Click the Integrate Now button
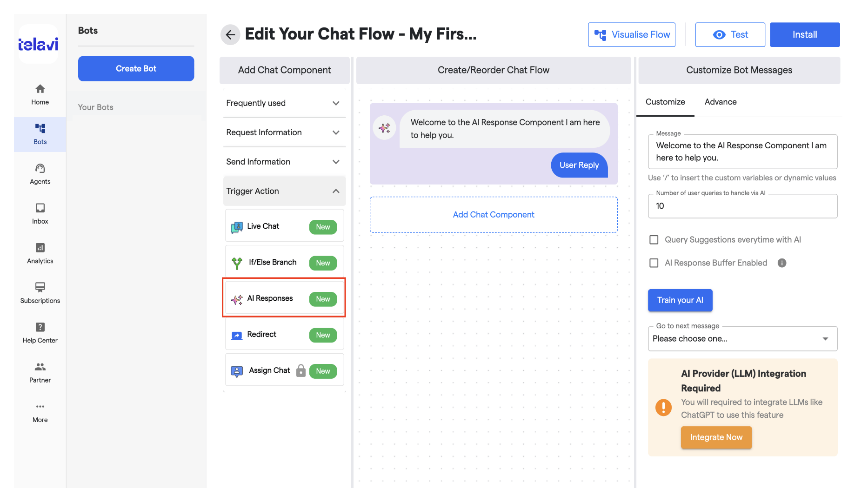 716,437
